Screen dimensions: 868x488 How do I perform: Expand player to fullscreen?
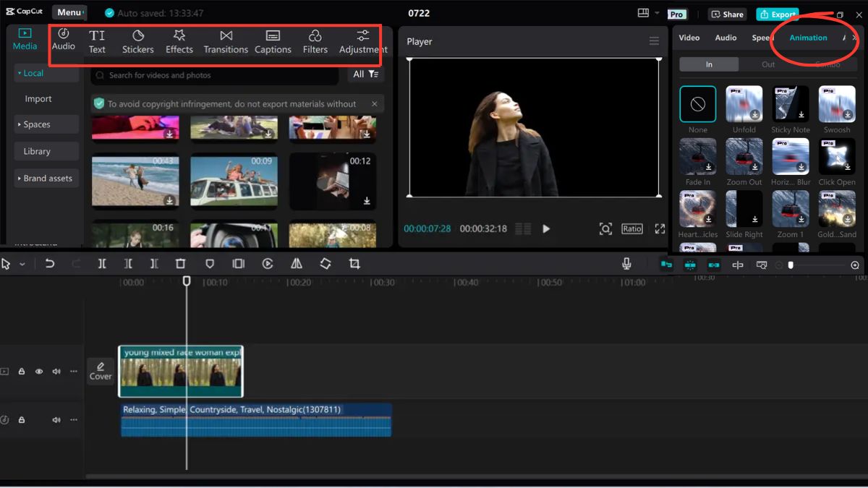pos(660,228)
